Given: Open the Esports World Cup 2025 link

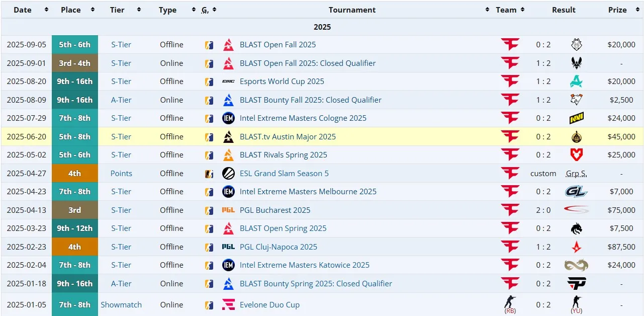Looking at the screenshot, I should pos(282,82).
